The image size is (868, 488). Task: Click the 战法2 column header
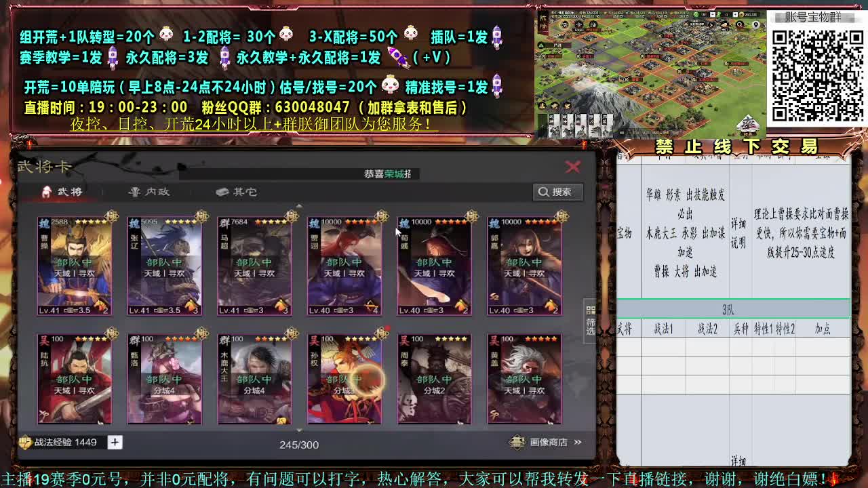click(x=707, y=329)
